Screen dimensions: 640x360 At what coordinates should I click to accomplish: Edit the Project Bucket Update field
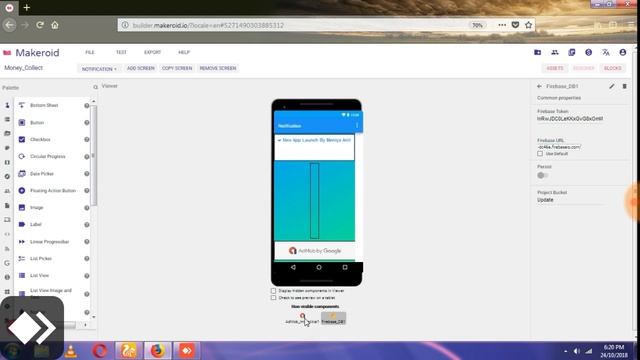(570, 200)
